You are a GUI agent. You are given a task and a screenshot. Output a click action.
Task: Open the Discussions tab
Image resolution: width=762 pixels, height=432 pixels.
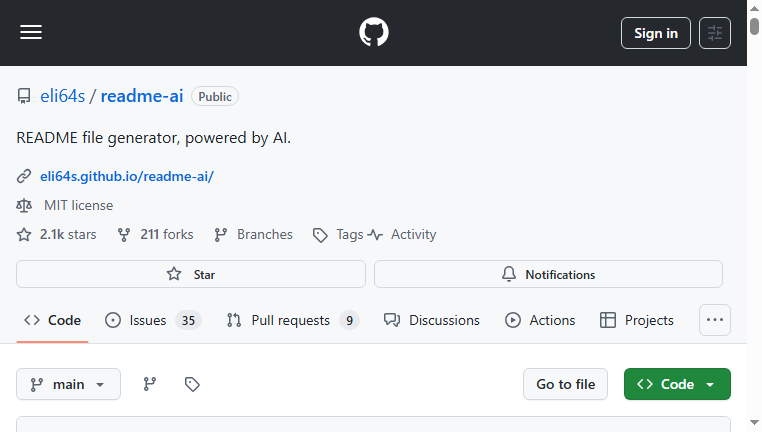432,321
